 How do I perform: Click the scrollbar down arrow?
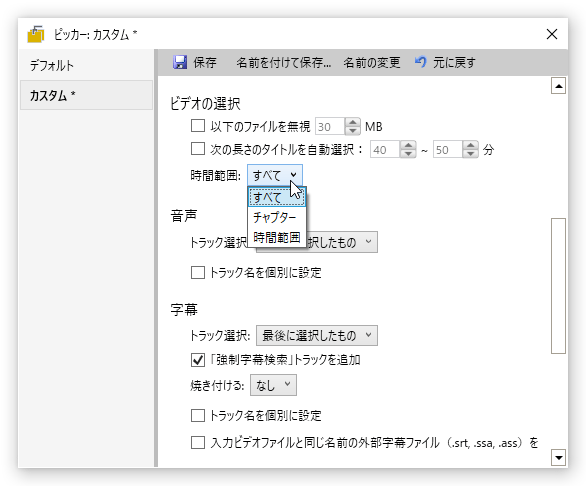tap(558, 458)
